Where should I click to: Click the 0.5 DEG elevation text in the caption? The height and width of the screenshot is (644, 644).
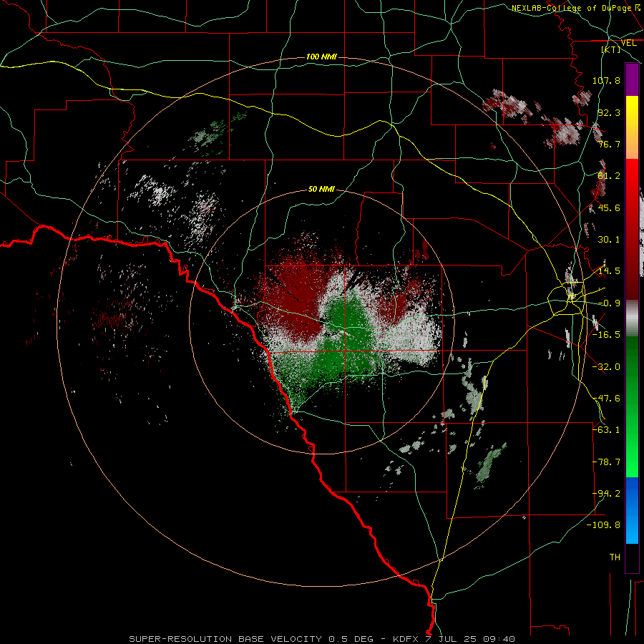tap(351, 639)
